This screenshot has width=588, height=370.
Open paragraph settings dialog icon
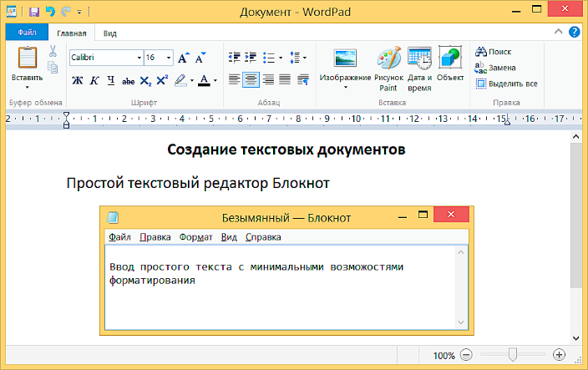point(303,79)
